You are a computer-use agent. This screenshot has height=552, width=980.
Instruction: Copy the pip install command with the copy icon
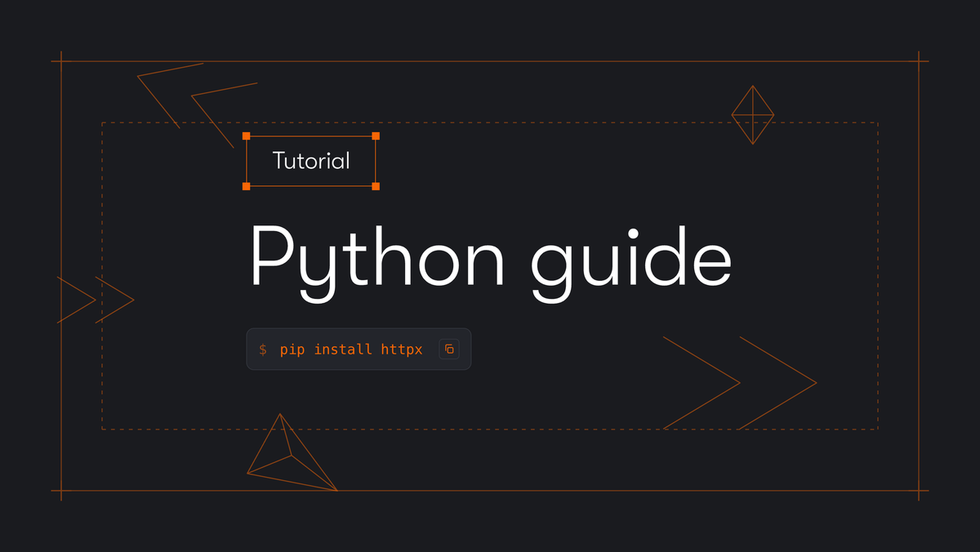point(449,349)
